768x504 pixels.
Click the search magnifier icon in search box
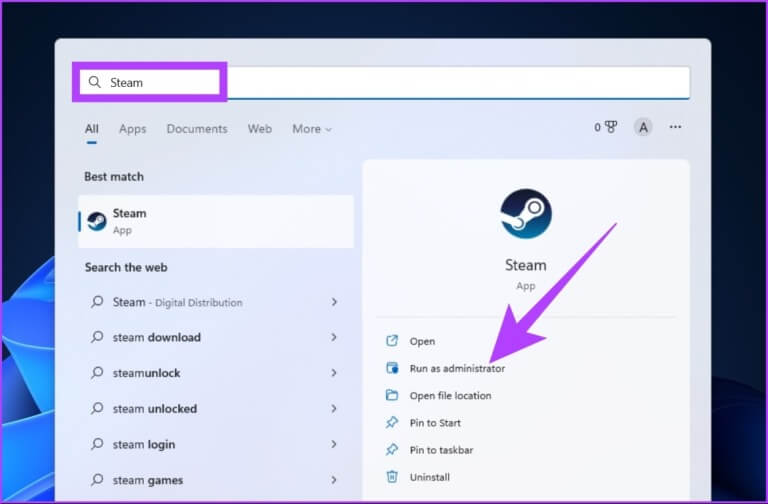point(95,82)
